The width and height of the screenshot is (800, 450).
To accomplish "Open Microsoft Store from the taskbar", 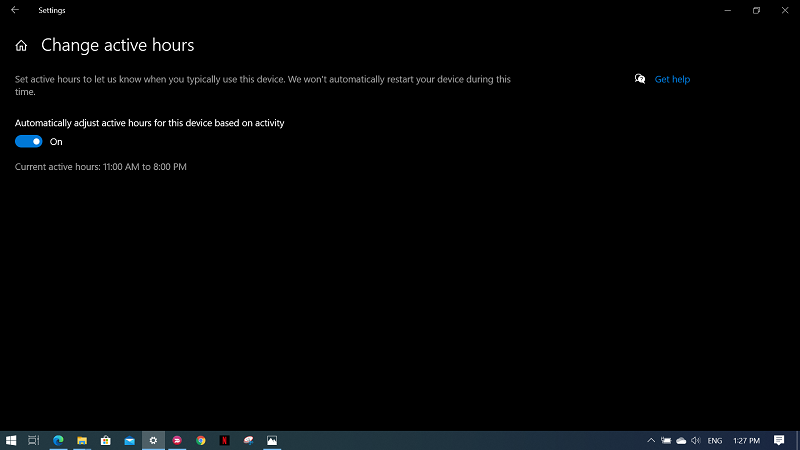I will tap(106, 440).
